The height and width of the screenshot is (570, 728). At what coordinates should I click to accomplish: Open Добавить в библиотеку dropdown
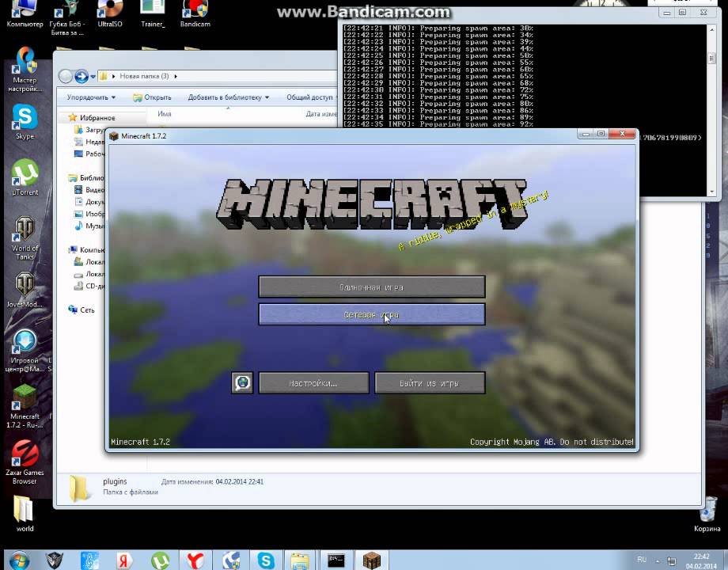click(229, 97)
